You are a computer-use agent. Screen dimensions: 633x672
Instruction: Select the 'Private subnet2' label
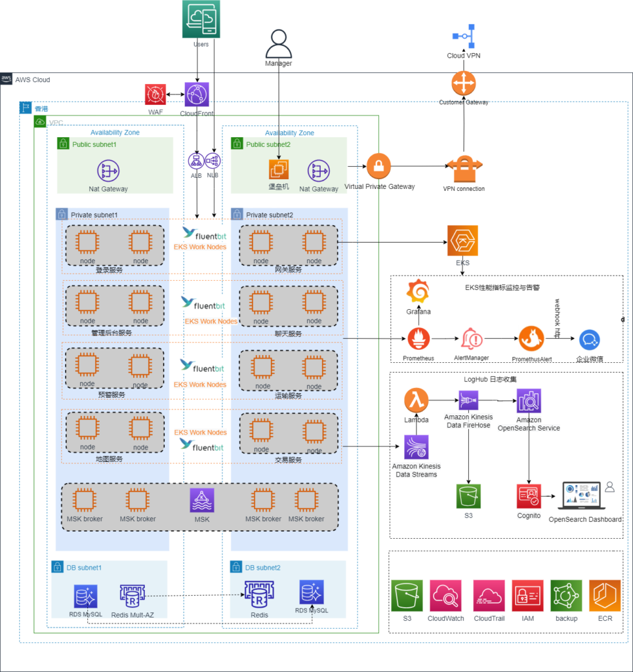coord(270,215)
